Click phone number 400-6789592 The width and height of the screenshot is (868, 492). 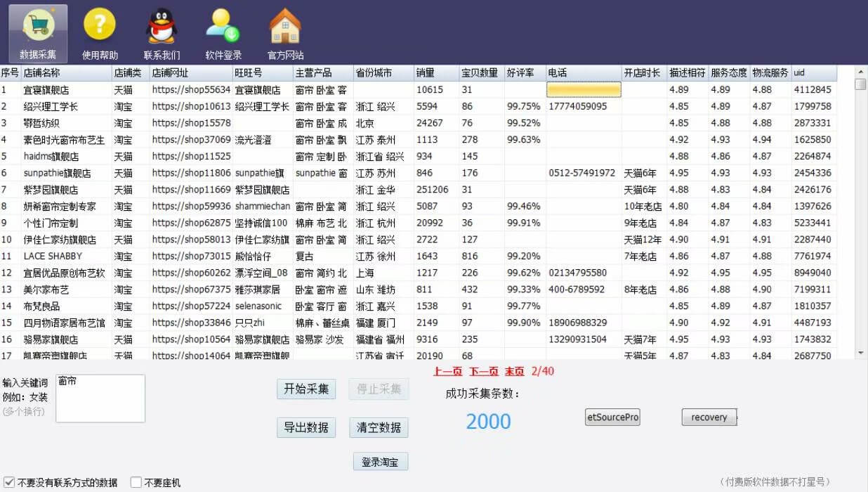pyautogui.click(x=576, y=290)
